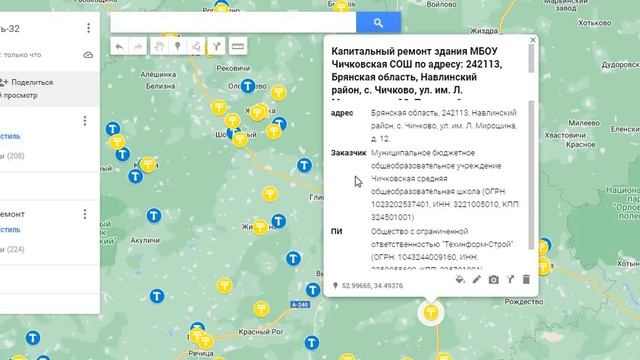Click blue marker near Олсуфьево
This screenshot has height=360, width=640.
[x=248, y=86]
